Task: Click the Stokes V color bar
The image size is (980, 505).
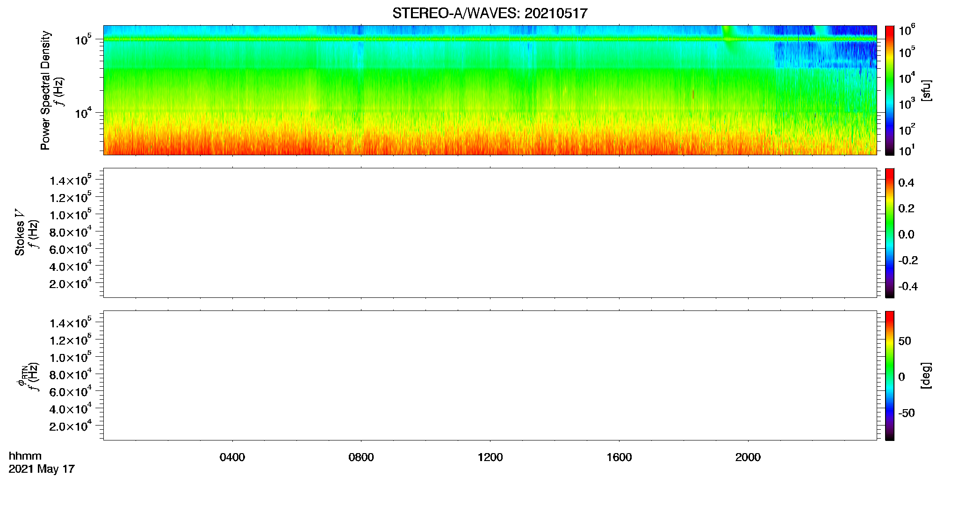Action: point(889,233)
